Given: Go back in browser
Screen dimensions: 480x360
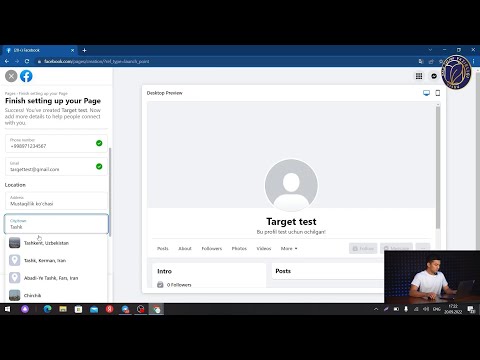Looking at the screenshot, I should coord(7,61).
